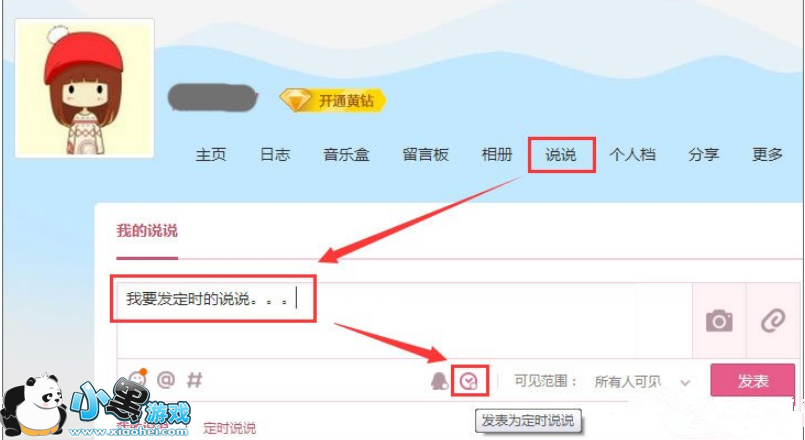Click the link attachment icon

click(x=773, y=321)
